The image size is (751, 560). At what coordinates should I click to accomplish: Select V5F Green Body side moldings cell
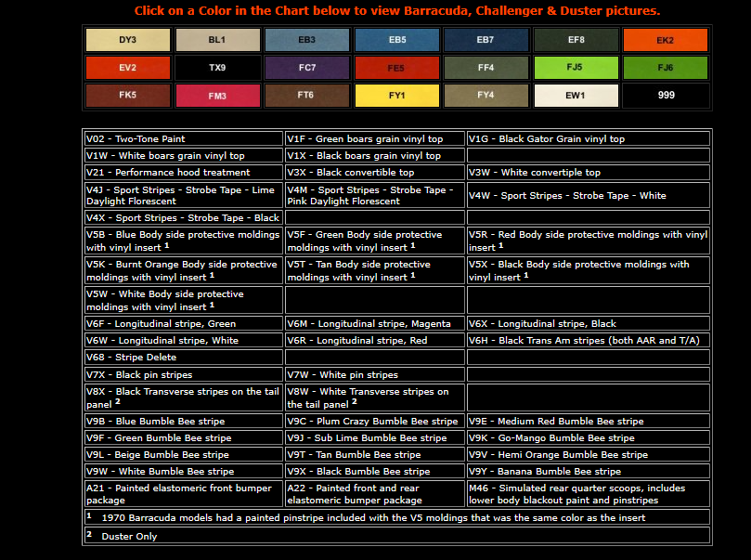click(x=374, y=241)
